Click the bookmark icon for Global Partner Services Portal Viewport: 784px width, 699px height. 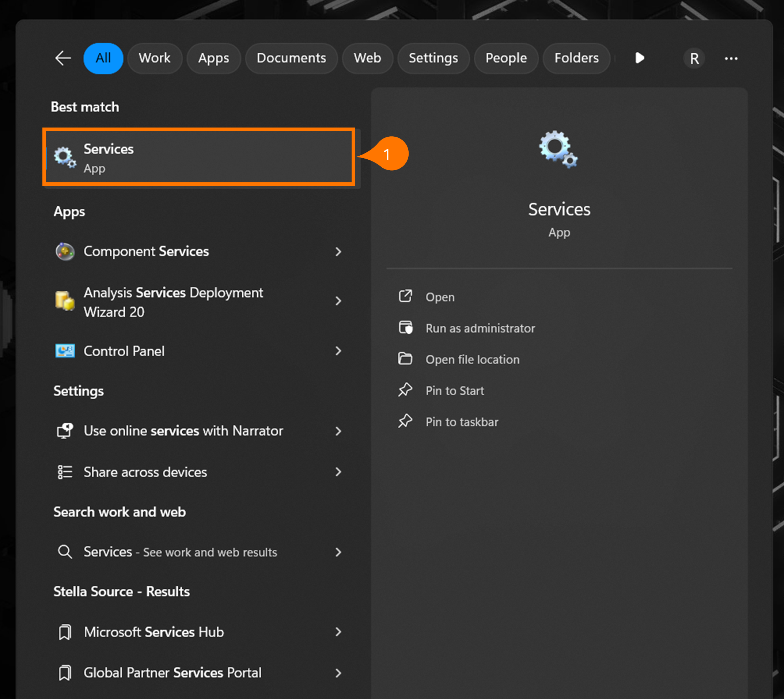[65, 673]
